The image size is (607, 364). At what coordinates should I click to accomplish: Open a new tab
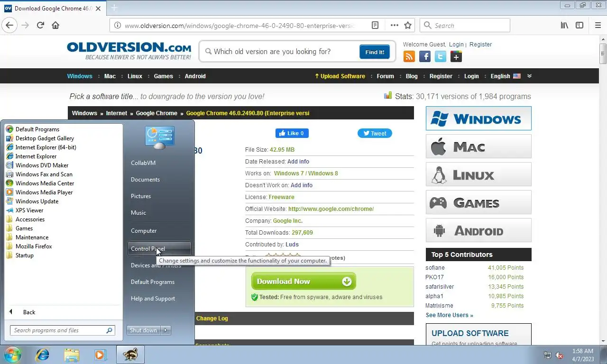coord(114,8)
